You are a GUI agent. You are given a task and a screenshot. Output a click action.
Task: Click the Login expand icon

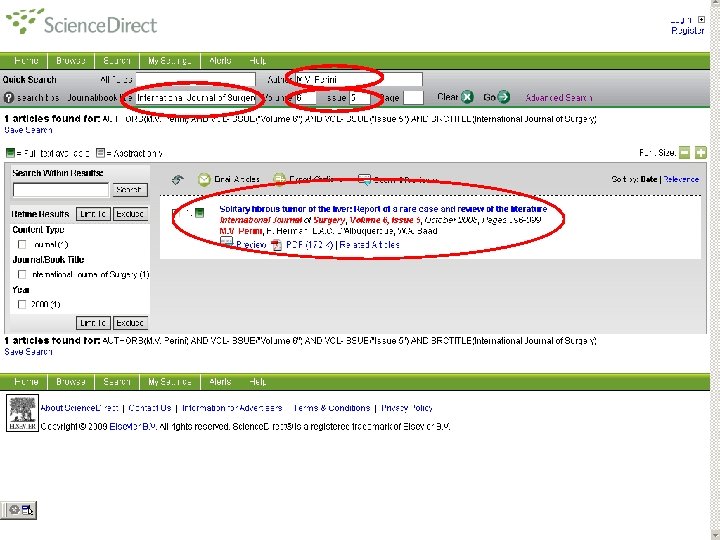[701, 19]
